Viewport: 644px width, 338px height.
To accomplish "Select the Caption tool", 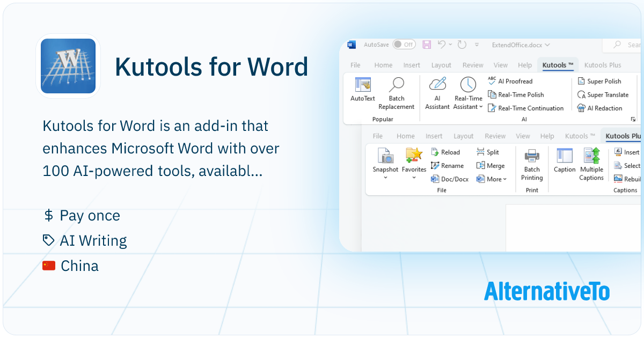I will coord(565,160).
